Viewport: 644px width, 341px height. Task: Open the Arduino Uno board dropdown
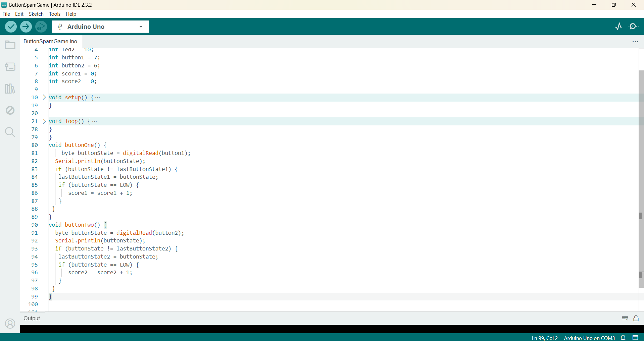101,26
